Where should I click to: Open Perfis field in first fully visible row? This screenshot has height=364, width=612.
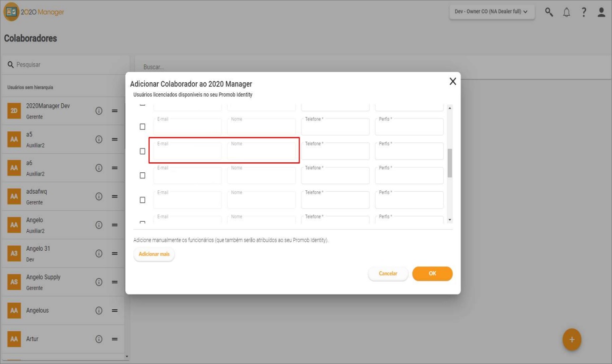409,127
